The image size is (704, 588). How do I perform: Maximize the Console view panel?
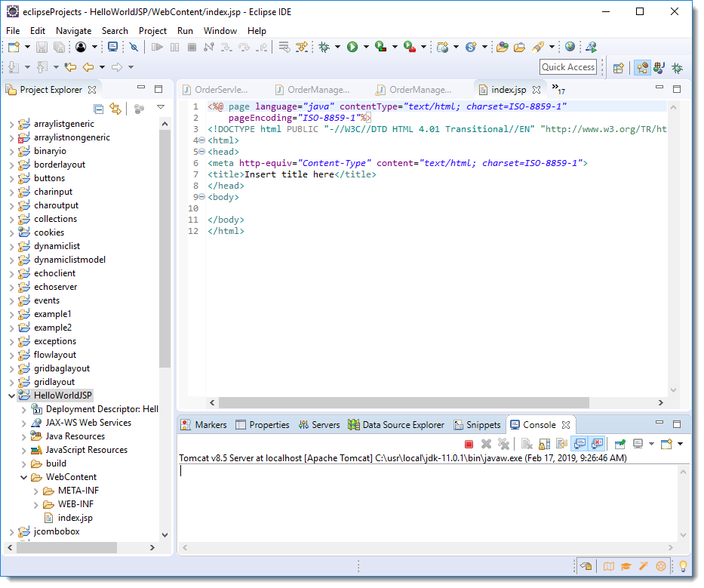coord(677,424)
